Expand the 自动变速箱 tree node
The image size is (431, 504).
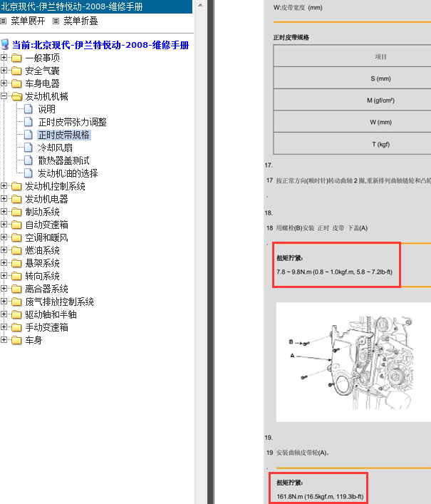[x=4, y=225]
